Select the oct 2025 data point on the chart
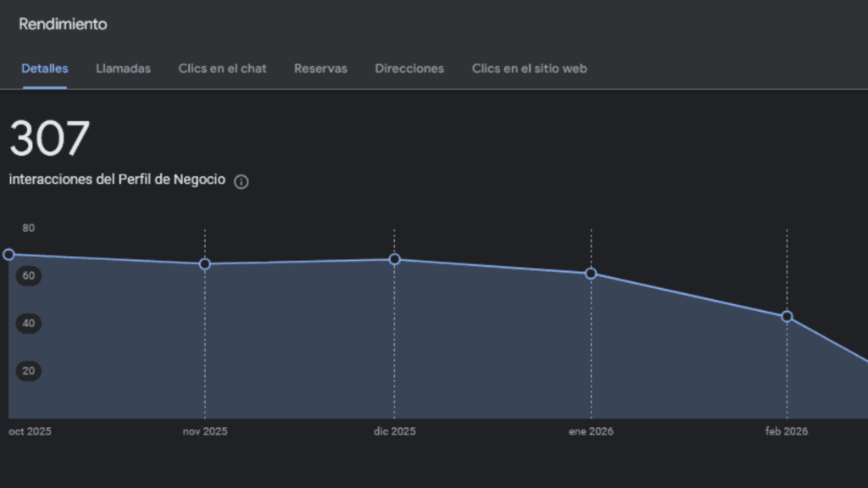868x488 pixels. pos(8,254)
